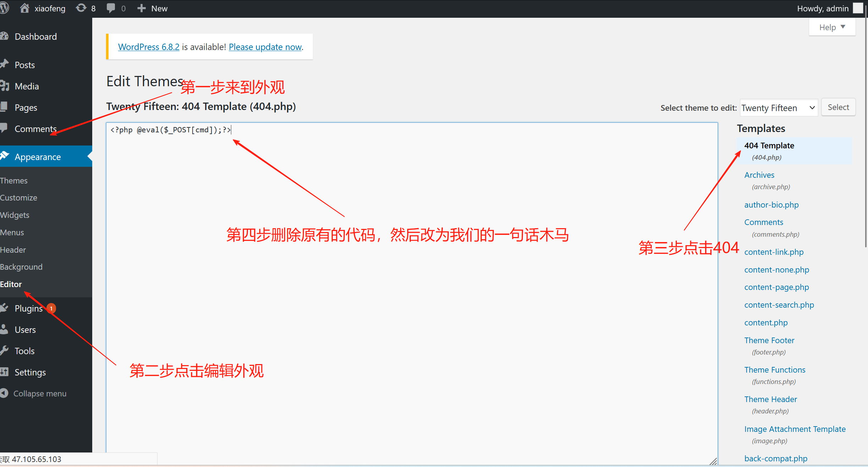Click the Dashboard gauge icon
868x467 pixels.
(x=4, y=36)
